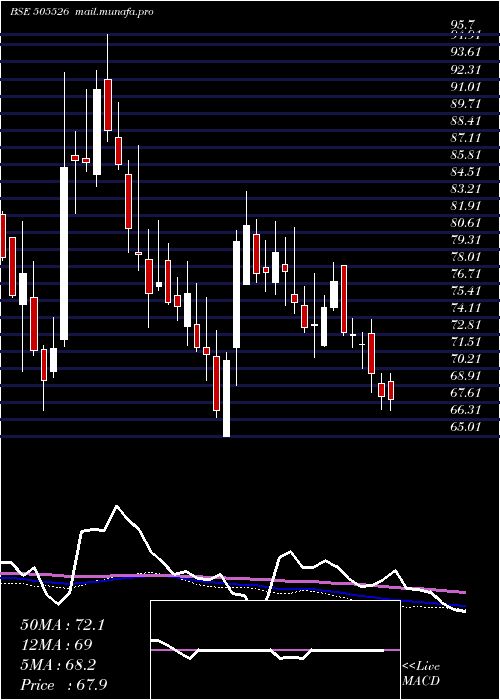Image resolution: width=500 pixels, height=700 pixels.
Task: Click the 93.61 price axis label
Action: 466,52
